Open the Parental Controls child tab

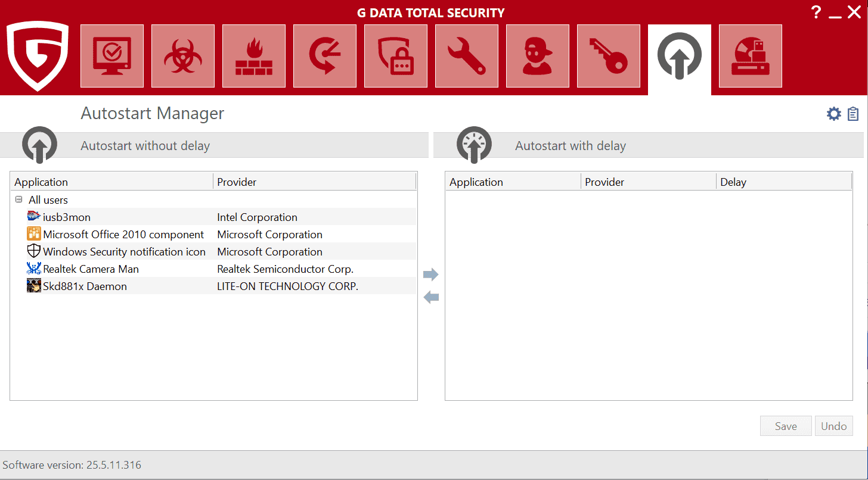pyautogui.click(x=538, y=56)
